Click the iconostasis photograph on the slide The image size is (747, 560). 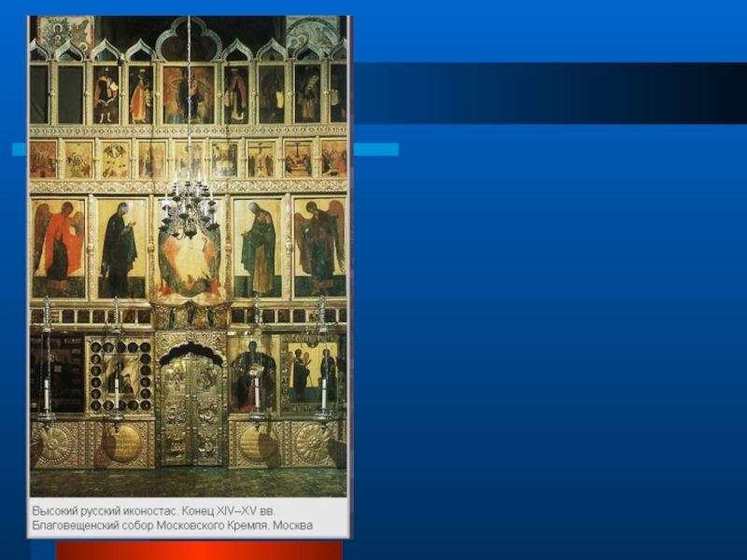click(x=189, y=257)
